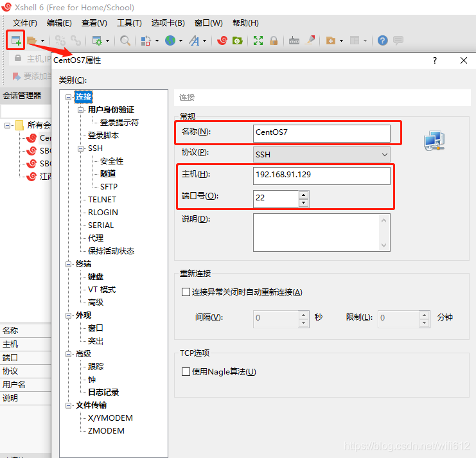
Task: Open dropdown arrow beside globe icon
Action: [x=181, y=40]
